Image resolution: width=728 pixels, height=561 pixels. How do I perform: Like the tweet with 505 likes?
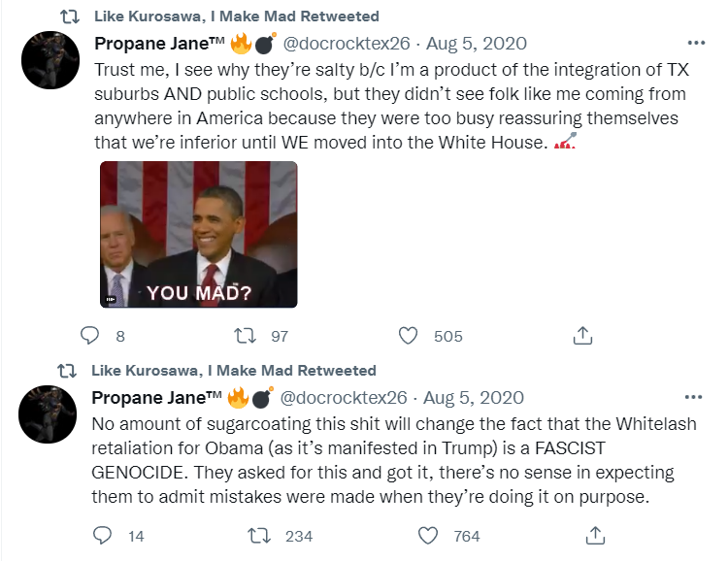409,336
